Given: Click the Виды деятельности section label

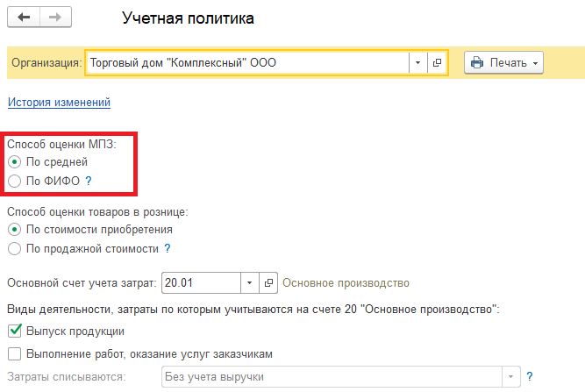Looking at the screenshot, I should coord(253,310).
